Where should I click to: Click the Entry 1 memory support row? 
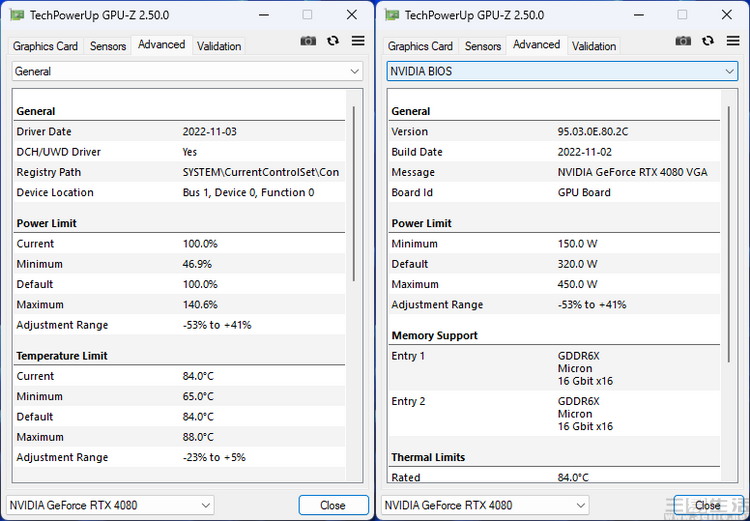(554, 368)
